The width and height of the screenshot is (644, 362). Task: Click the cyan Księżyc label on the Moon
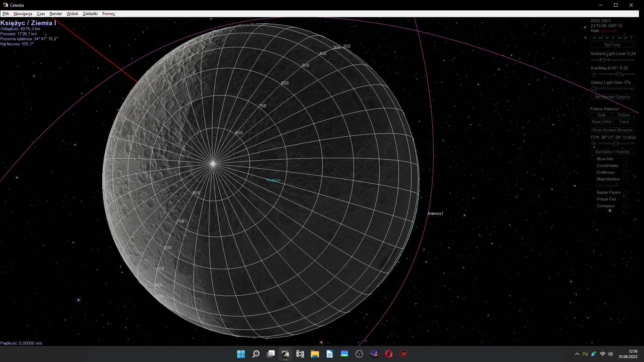273,180
